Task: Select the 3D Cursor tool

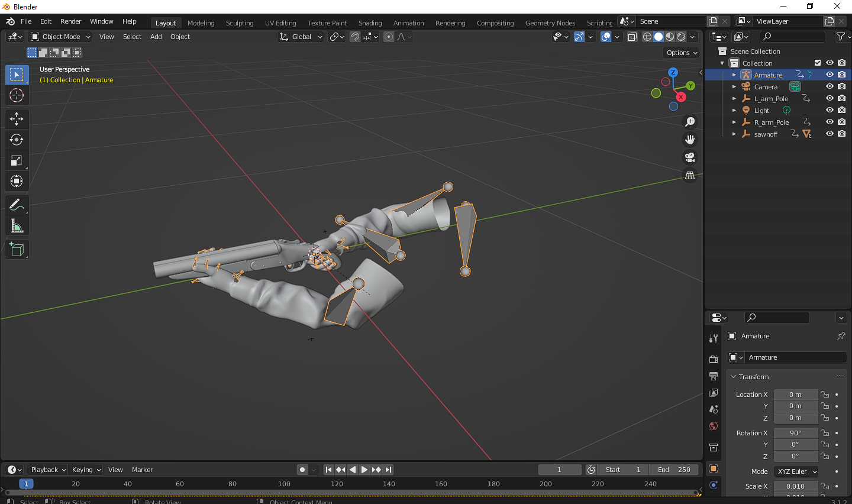Action: point(17,95)
